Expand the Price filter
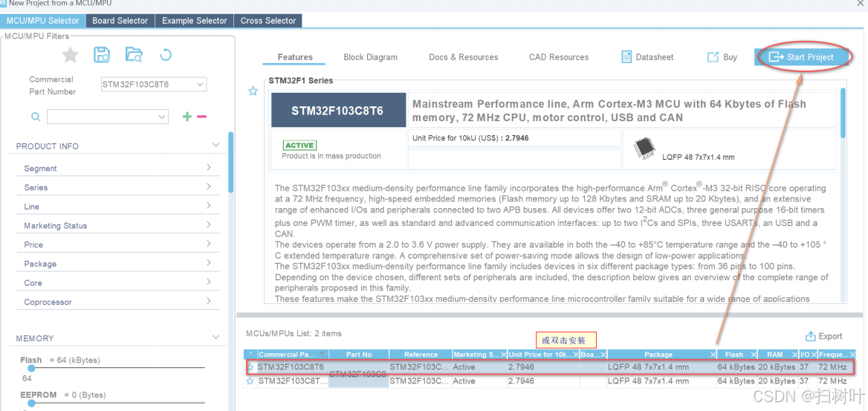Viewport: 868px width, 411px height. 209,244
